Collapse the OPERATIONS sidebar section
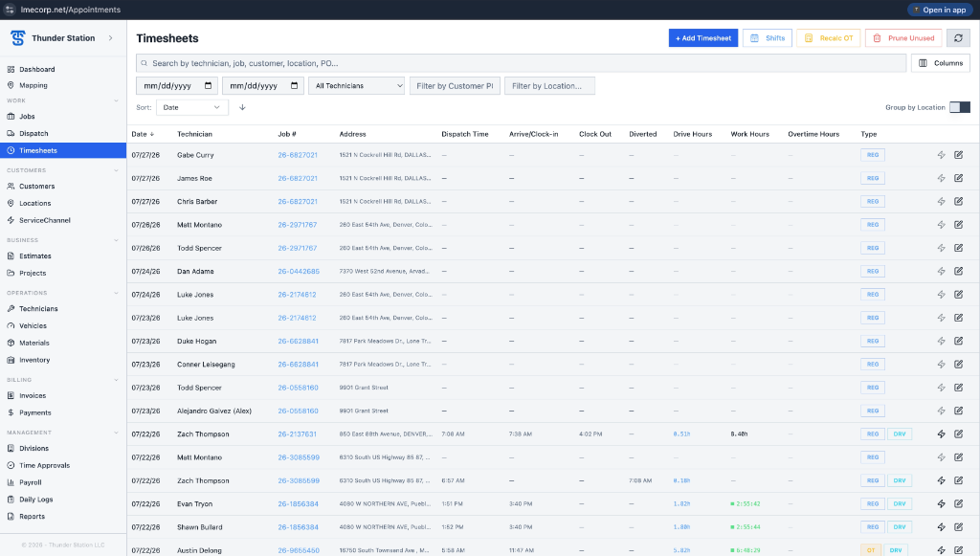The image size is (980, 556). pyautogui.click(x=116, y=293)
